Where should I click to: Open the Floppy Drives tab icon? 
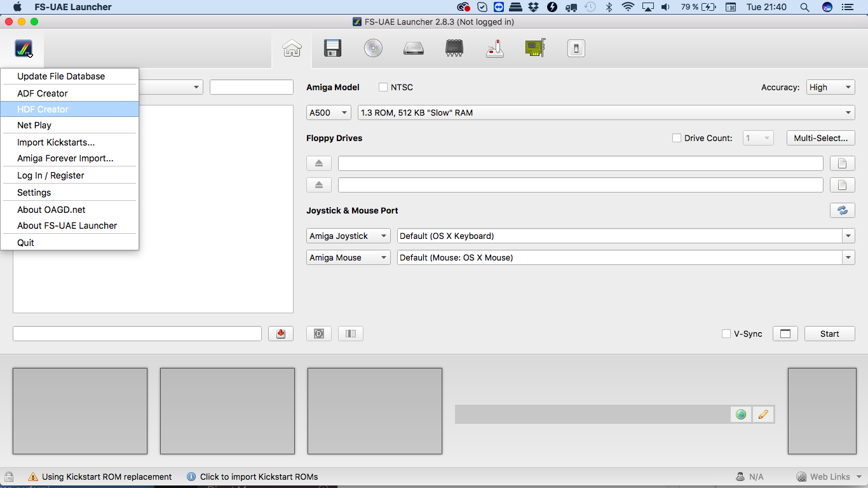332,48
